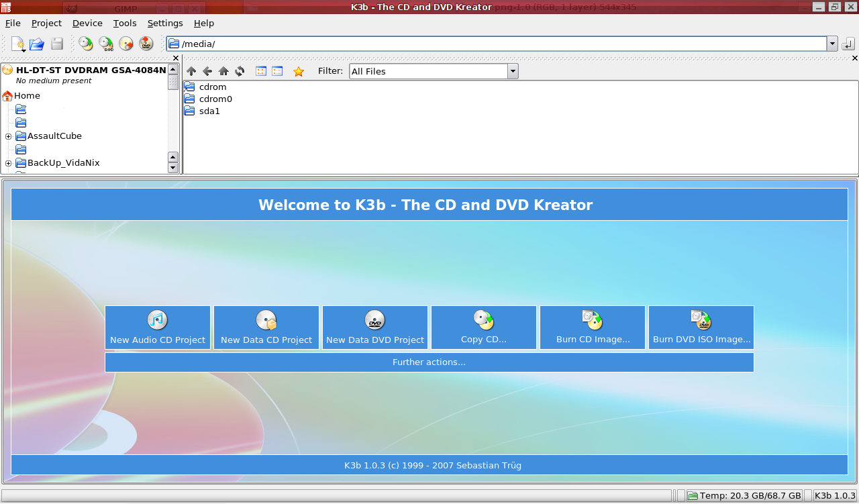Viewport: 859px width, 504px height.
Task: Click the Save floppy disk icon
Action: tap(57, 44)
